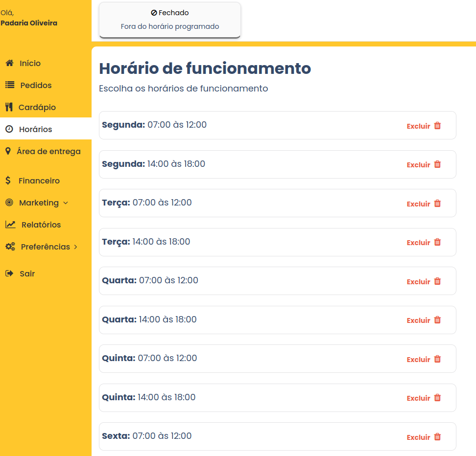Expand the Preferências submenu arrow
476x456 pixels.
pyautogui.click(x=75, y=247)
